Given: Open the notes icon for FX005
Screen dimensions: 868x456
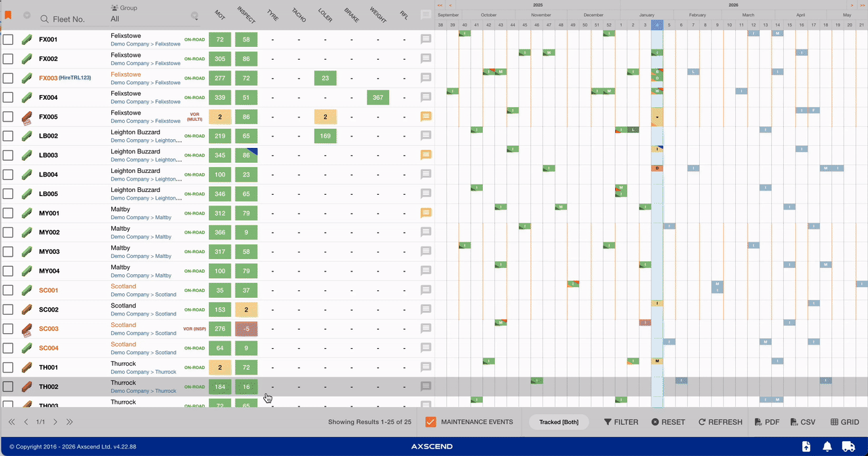Looking at the screenshot, I should 426,116.
